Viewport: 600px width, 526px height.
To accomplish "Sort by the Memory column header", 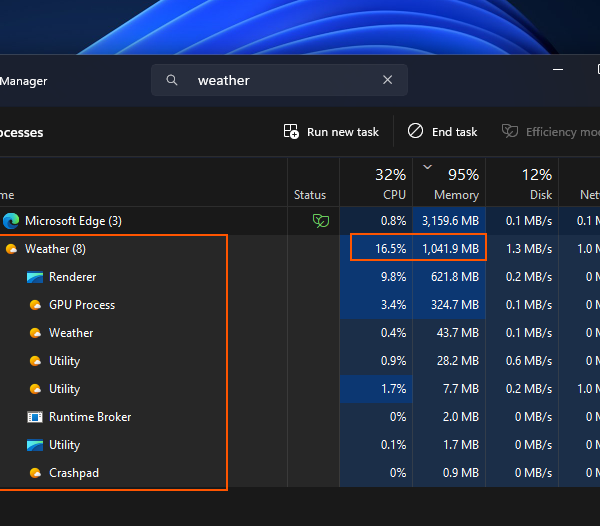I will [449, 182].
